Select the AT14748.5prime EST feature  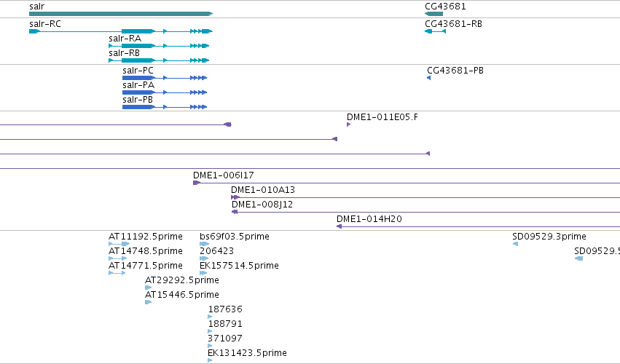click(118, 258)
